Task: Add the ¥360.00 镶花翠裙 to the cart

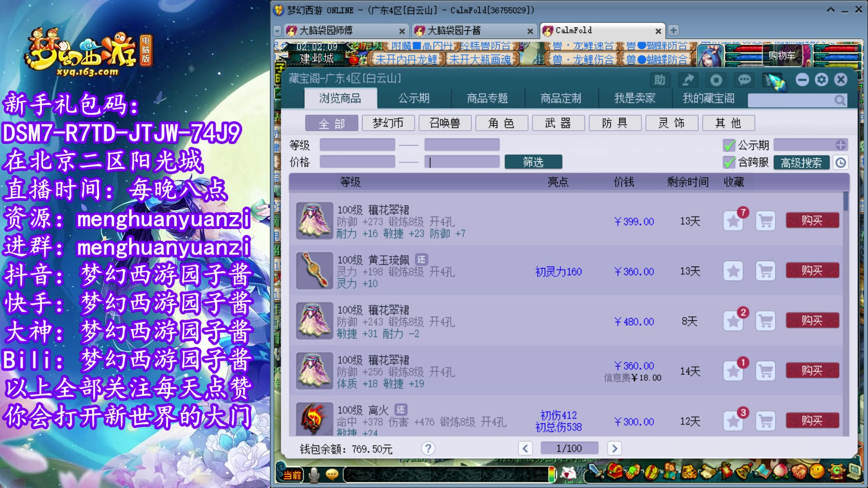Action: tap(765, 371)
